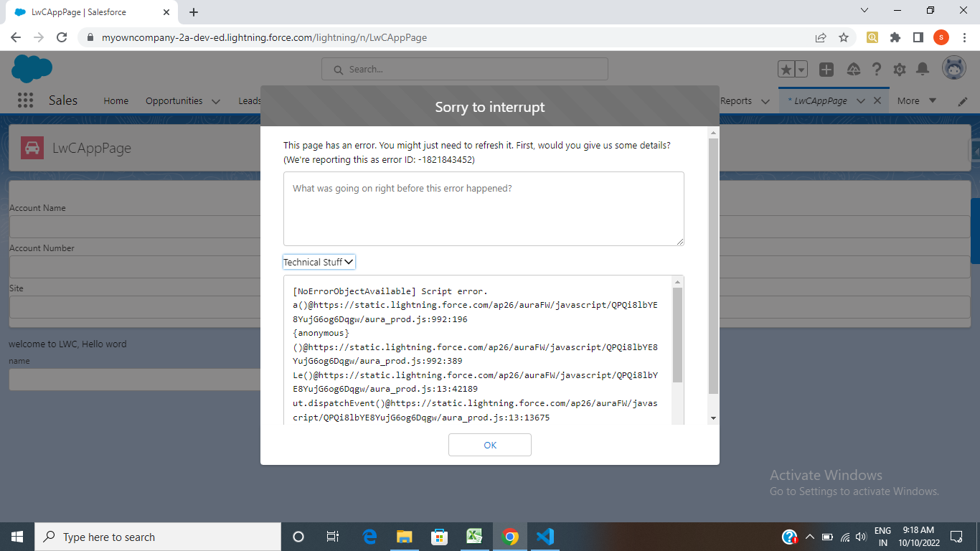This screenshot has height=551, width=980.
Task: Open the Leads tab
Action: coord(250,100)
